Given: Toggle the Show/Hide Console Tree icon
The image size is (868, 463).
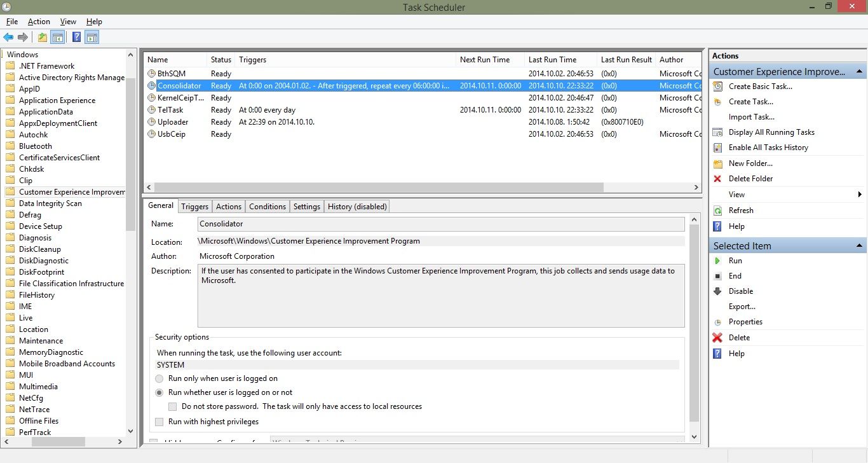Looking at the screenshot, I should point(57,38).
